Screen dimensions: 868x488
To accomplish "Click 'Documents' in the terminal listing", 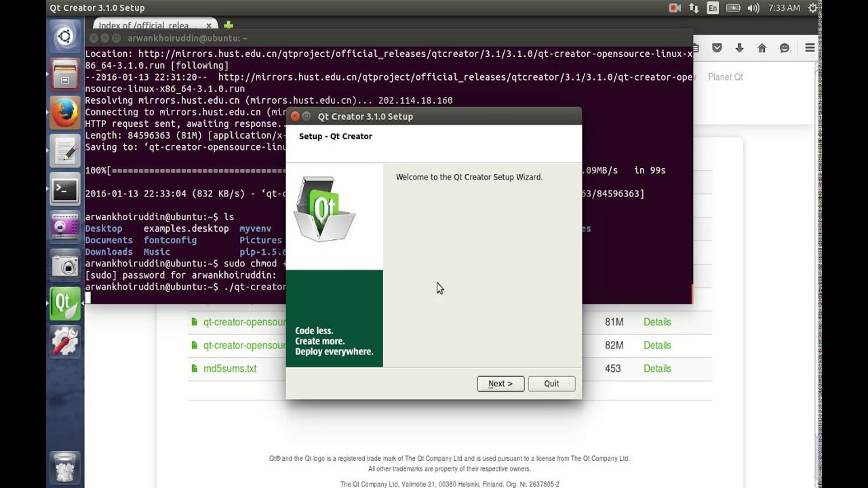I will (x=108, y=240).
